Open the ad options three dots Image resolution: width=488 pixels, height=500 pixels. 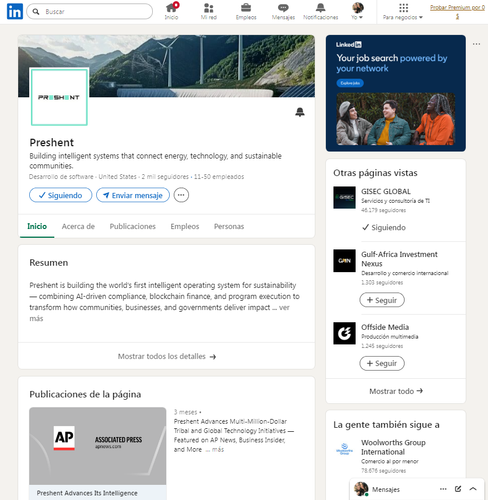click(476, 44)
